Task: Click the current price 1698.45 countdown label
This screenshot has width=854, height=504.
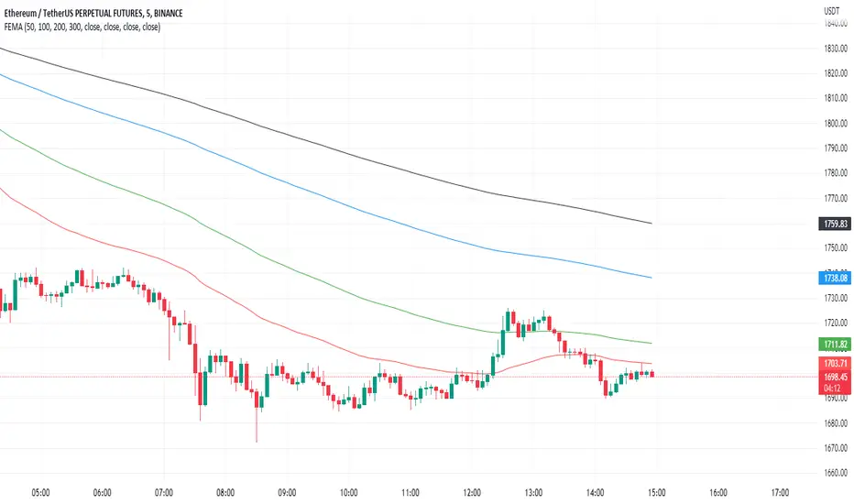Action: [x=835, y=382]
